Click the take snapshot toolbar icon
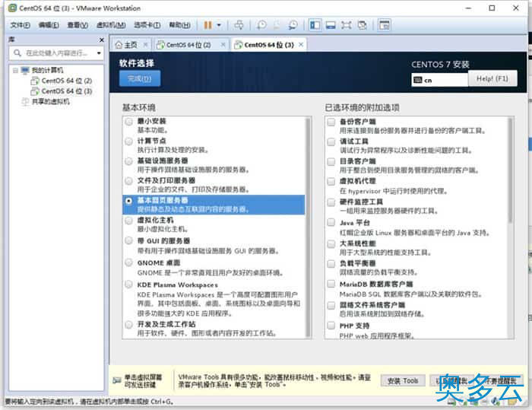The height and width of the screenshot is (410, 532). pyautogui.click(x=261, y=25)
